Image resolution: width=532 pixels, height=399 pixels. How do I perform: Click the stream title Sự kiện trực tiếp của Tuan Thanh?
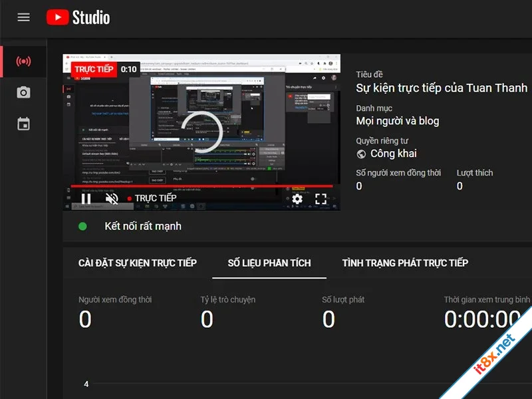click(x=442, y=88)
